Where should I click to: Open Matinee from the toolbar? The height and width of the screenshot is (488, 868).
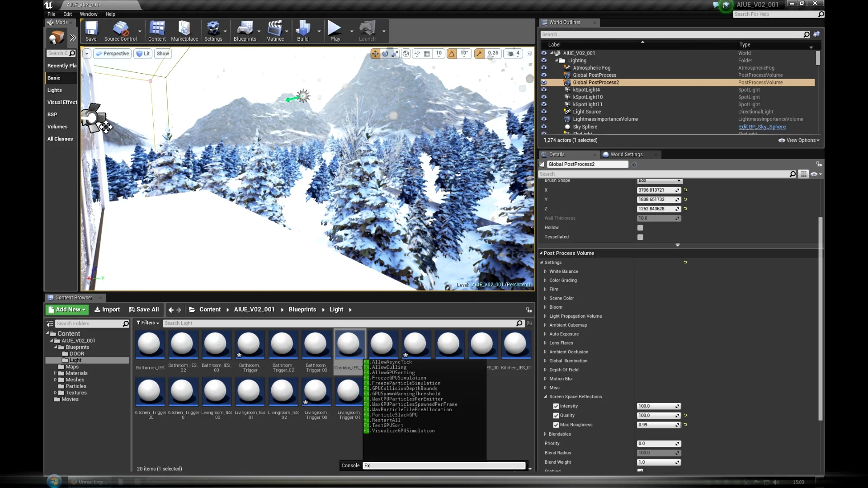(x=275, y=29)
